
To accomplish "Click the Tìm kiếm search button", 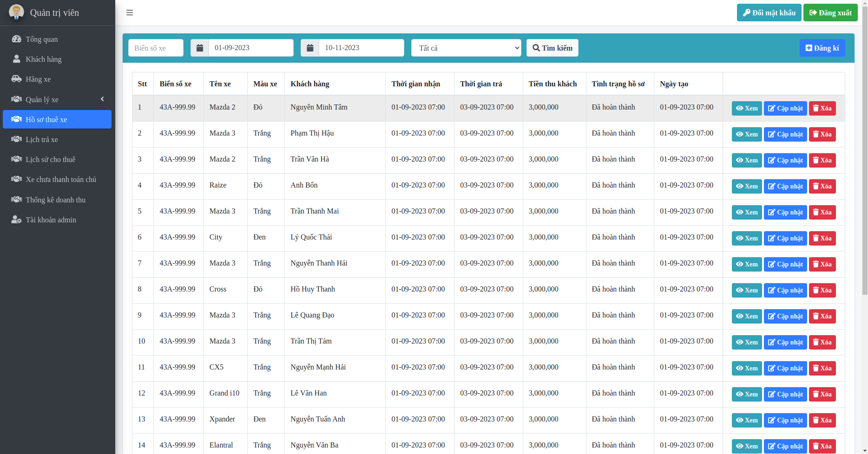I will 552,48.
